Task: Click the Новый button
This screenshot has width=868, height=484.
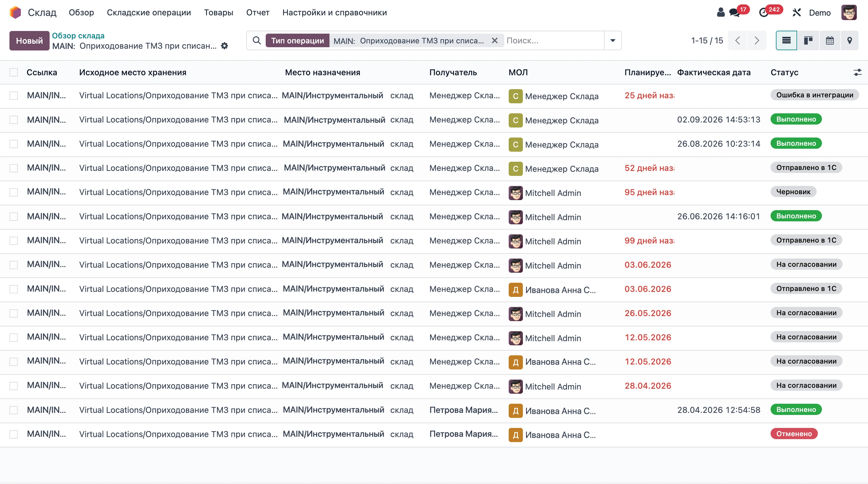Action: (x=29, y=41)
